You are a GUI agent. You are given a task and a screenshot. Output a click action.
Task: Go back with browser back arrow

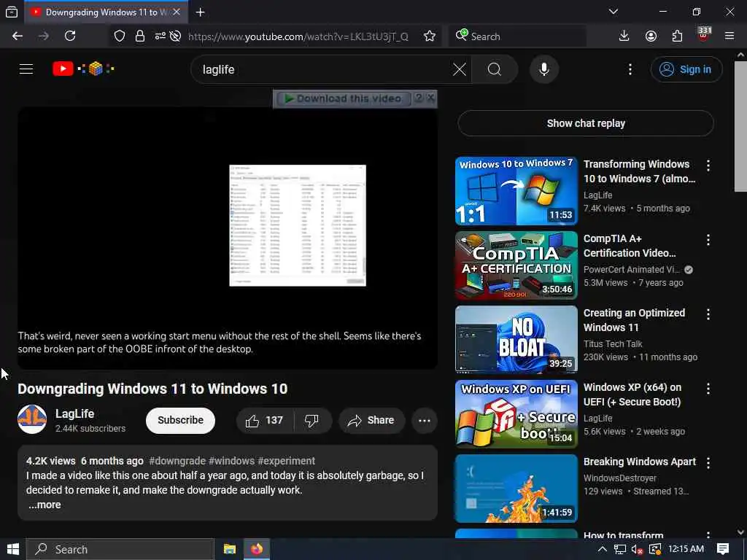18,36
